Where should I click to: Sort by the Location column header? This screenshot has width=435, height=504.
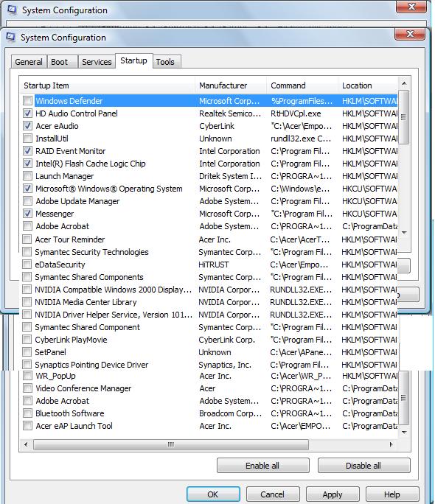coord(368,85)
